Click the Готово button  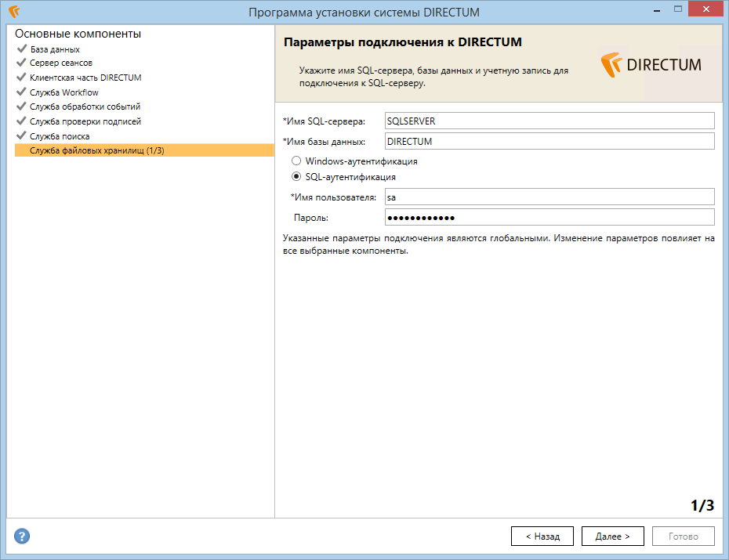(684, 537)
